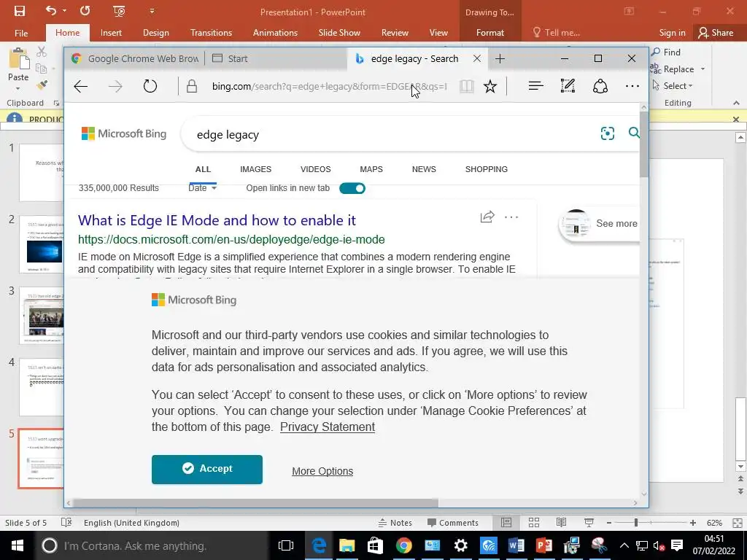The width and height of the screenshot is (747, 560).
Task: Switch to the Design ribbon tab
Action: [156, 33]
